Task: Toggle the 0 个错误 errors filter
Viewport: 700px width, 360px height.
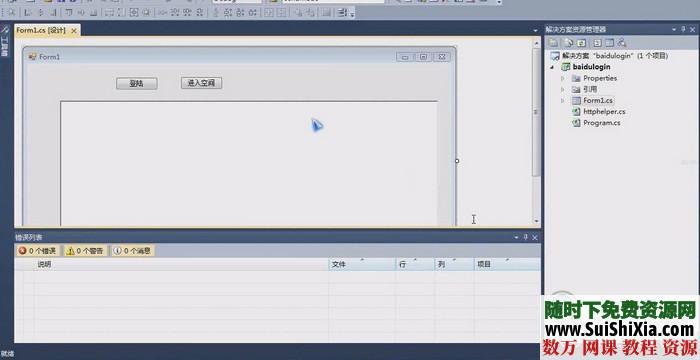Action: pos(38,251)
